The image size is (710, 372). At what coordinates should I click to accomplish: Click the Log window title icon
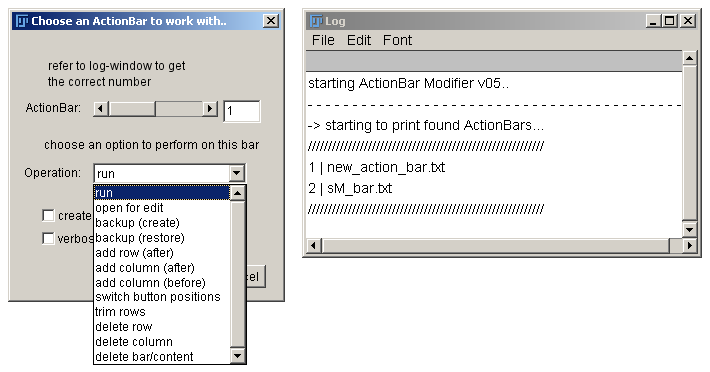[x=316, y=21]
